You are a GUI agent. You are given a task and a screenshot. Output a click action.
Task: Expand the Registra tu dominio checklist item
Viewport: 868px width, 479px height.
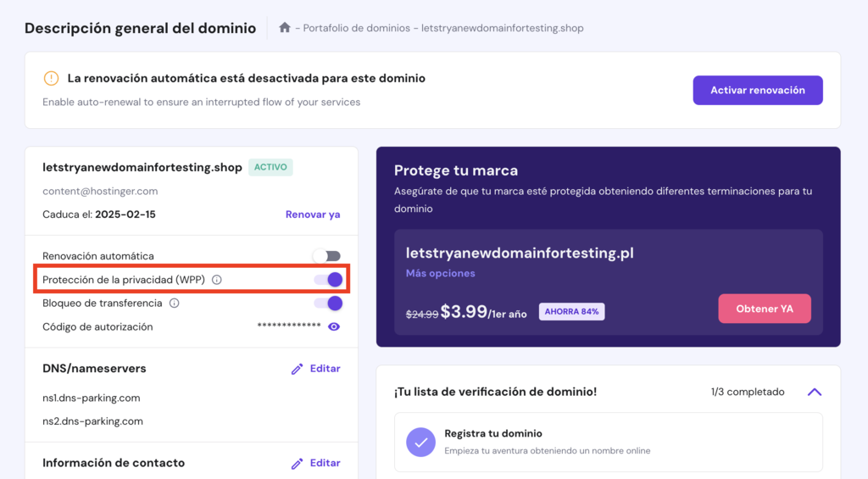[x=607, y=442]
